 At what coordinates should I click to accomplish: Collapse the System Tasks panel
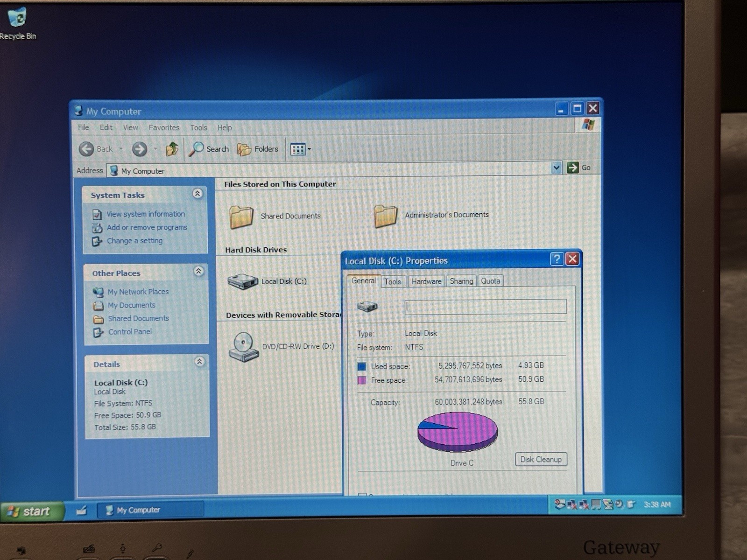pyautogui.click(x=197, y=193)
